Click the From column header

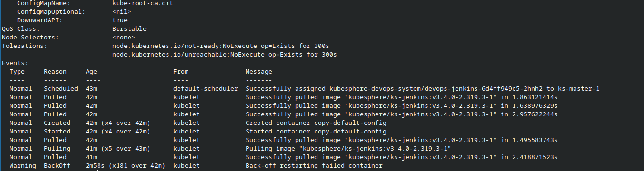[x=181, y=72]
